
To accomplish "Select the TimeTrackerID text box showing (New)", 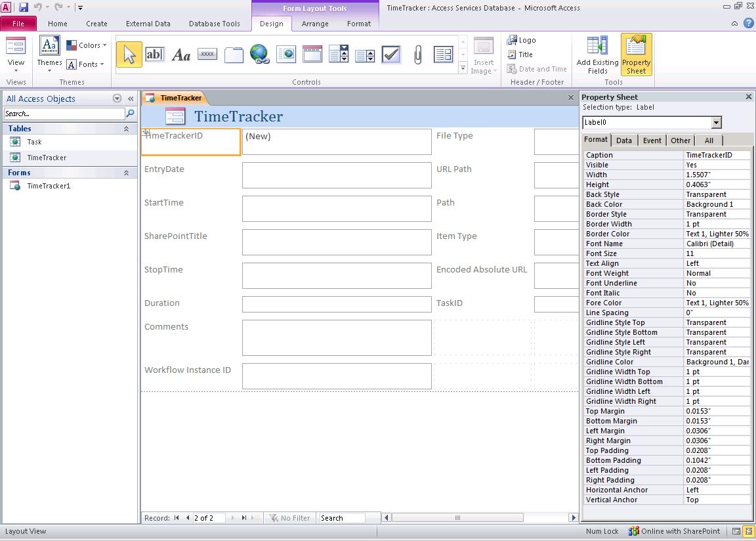I will click(337, 141).
